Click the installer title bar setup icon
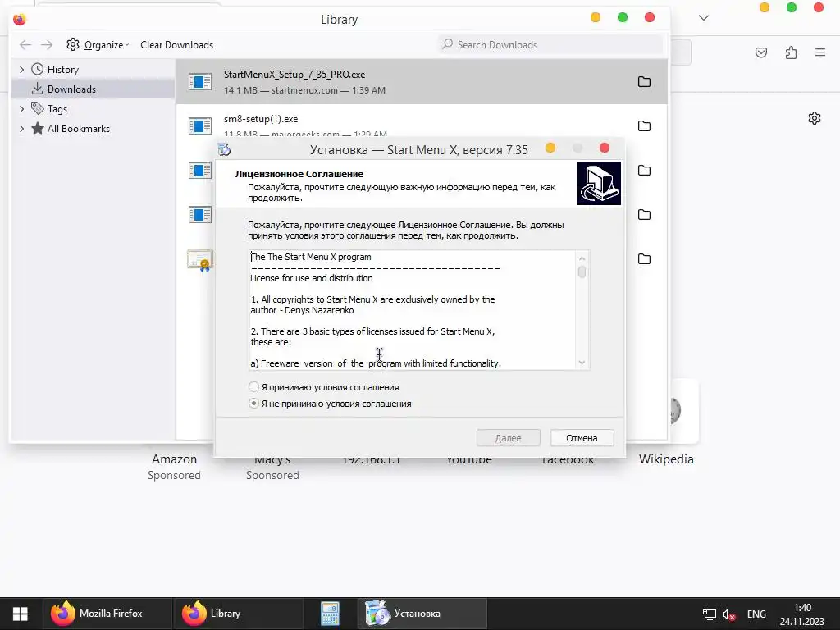This screenshot has width=840, height=630. pos(225,149)
